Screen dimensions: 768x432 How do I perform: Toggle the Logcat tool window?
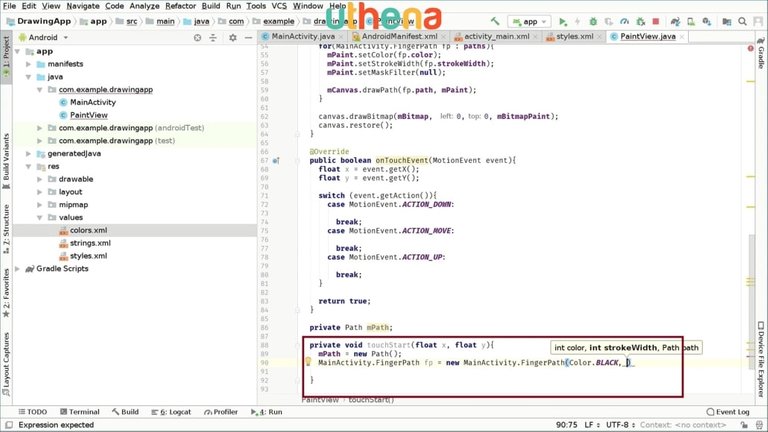(174, 411)
